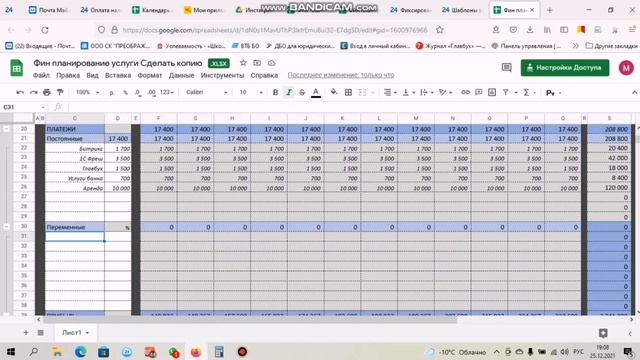Image resolution: width=640 pixels, height=360 pixels.
Task: Open the Вставка menu
Action: 118,76
